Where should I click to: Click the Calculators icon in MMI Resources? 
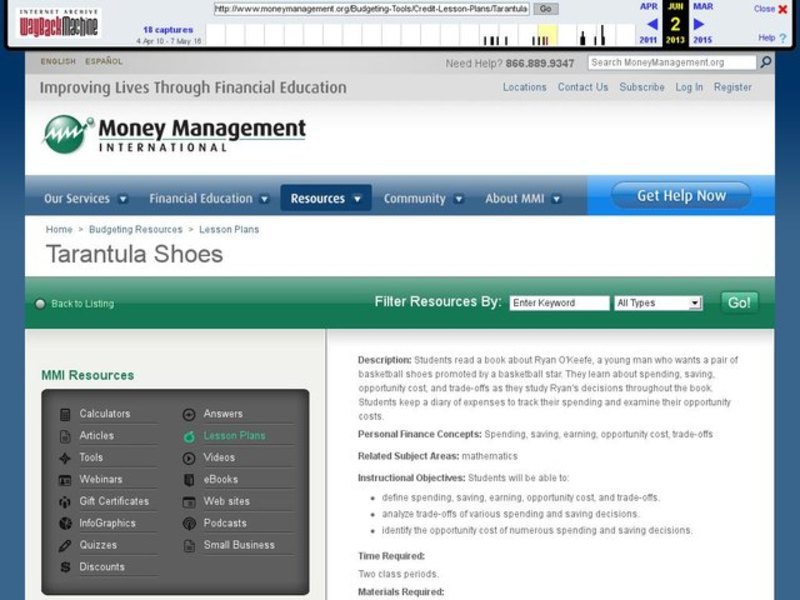click(65, 414)
